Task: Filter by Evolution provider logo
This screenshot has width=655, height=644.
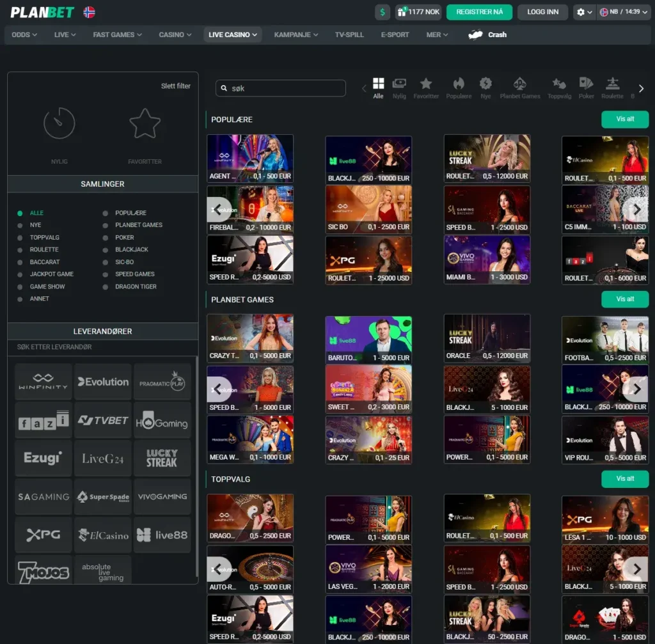Action: [x=103, y=382]
